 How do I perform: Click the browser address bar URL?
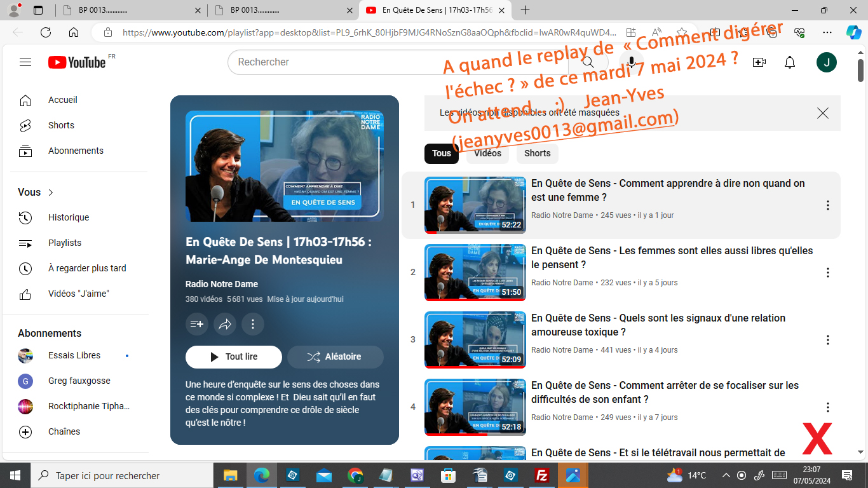[x=369, y=32]
